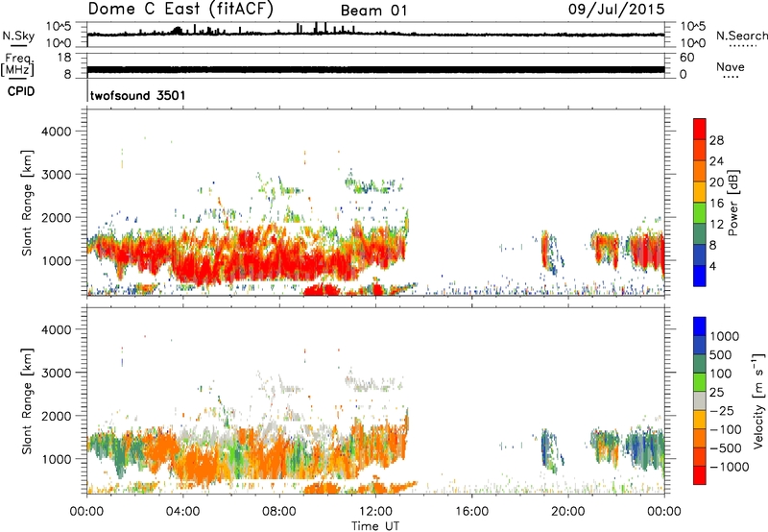This screenshot has height=532, width=768.
Task: Click the '12:00' time axis label
Action: pos(375,512)
